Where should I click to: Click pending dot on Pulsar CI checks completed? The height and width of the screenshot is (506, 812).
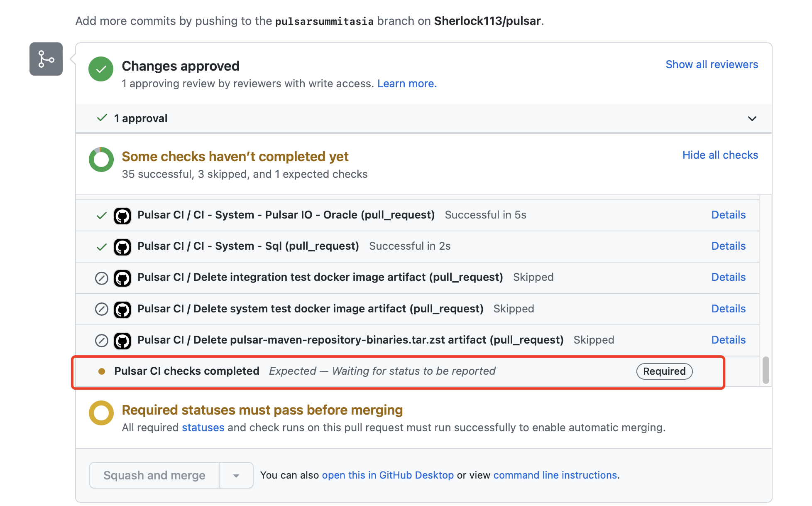102,371
